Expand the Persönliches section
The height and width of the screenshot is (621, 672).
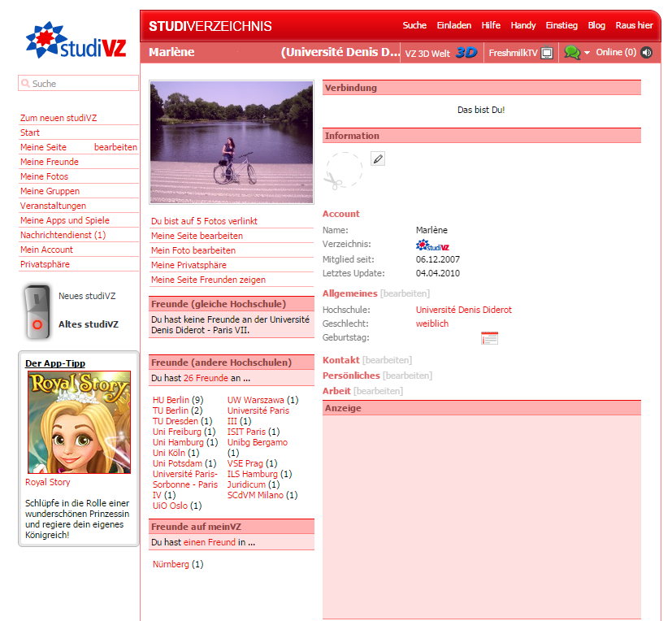click(x=351, y=376)
